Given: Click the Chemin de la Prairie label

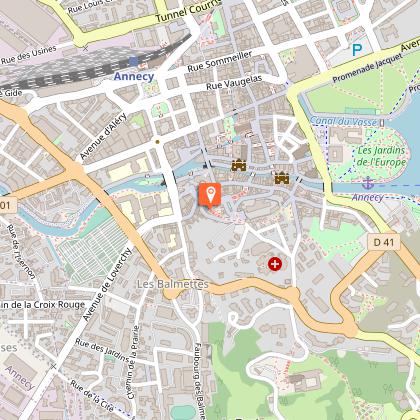Looking at the screenshot, I should coord(133,362).
